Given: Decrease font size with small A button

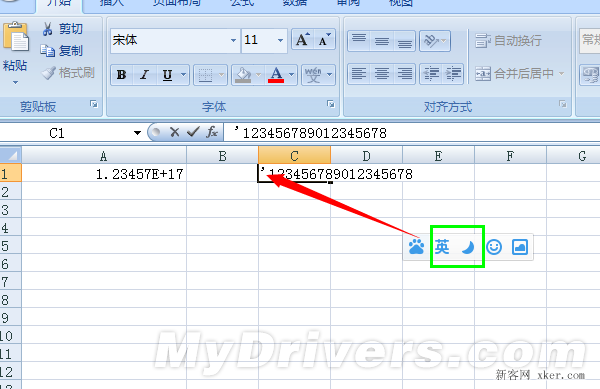Looking at the screenshot, I should [x=324, y=39].
